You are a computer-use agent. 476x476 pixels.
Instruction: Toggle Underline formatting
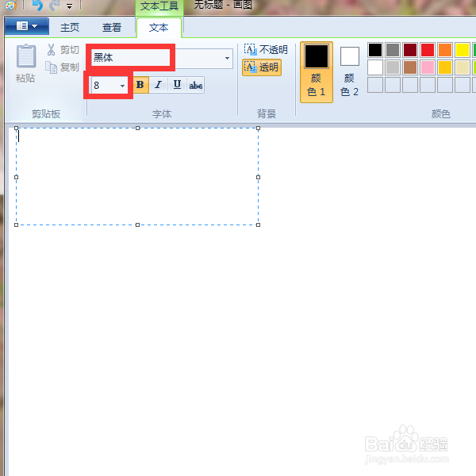coord(177,85)
